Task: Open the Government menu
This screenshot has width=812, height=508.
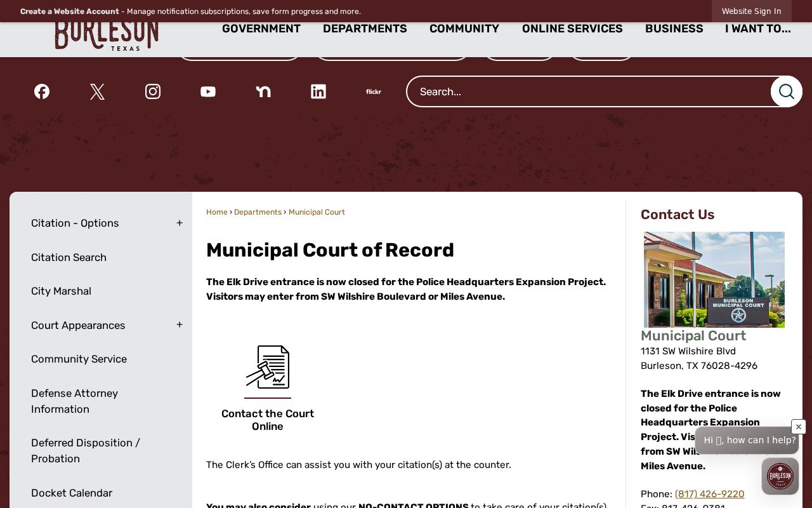Action: [x=261, y=29]
